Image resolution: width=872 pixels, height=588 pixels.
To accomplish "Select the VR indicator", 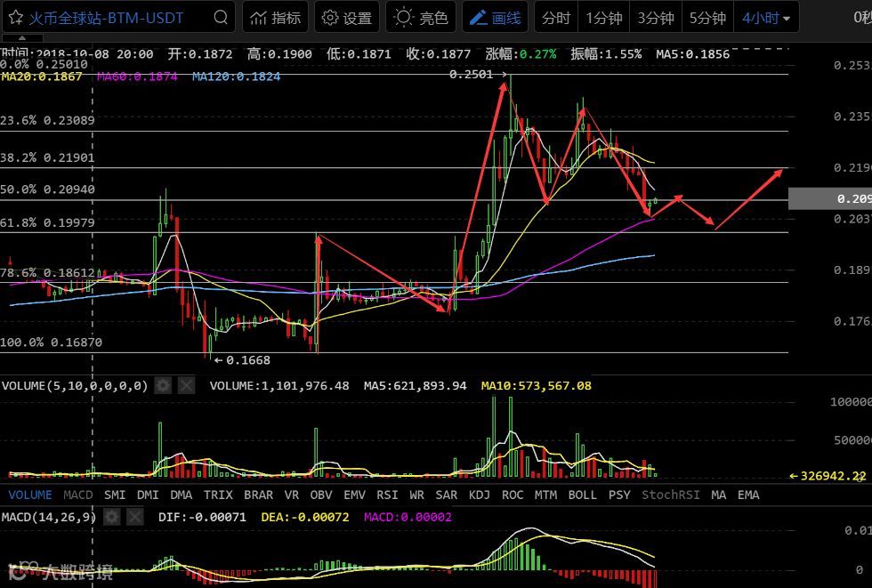I will coord(292,495).
